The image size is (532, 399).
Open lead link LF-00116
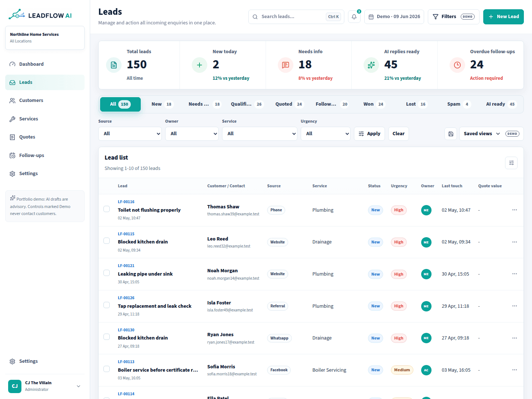point(126,202)
